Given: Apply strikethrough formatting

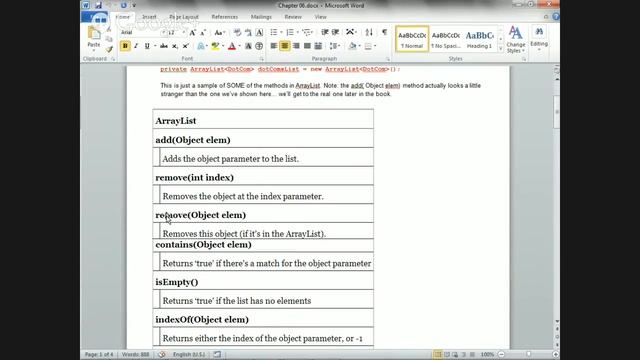Looking at the screenshot, I should tap(164, 46).
